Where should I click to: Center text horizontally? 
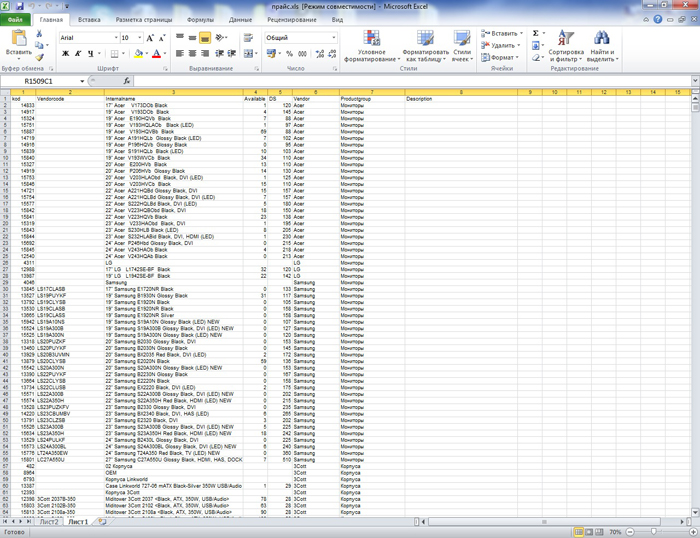pos(192,54)
